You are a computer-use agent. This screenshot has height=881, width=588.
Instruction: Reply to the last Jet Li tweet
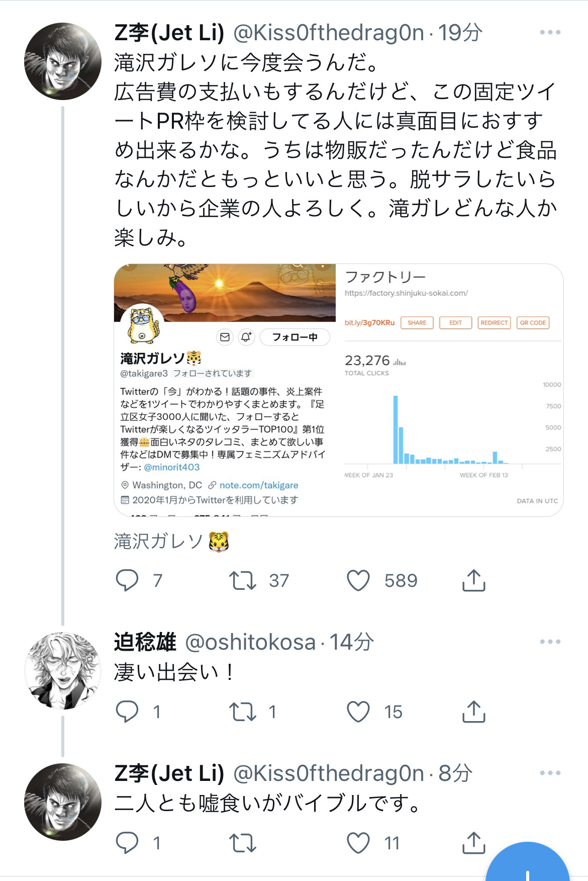click(127, 843)
